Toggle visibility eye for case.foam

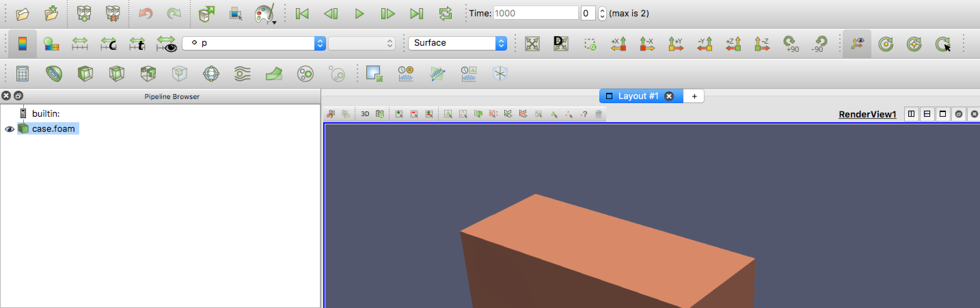click(10, 129)
